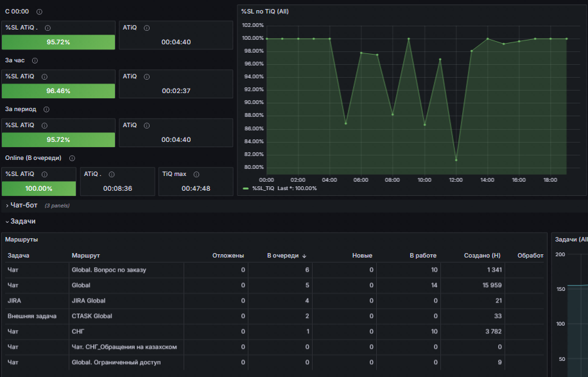Image resolution: width=588 pixels, height=377 pixels.
Task: Open '%SL по TiQ (All)' panel title menu
Action: point(264,12)
